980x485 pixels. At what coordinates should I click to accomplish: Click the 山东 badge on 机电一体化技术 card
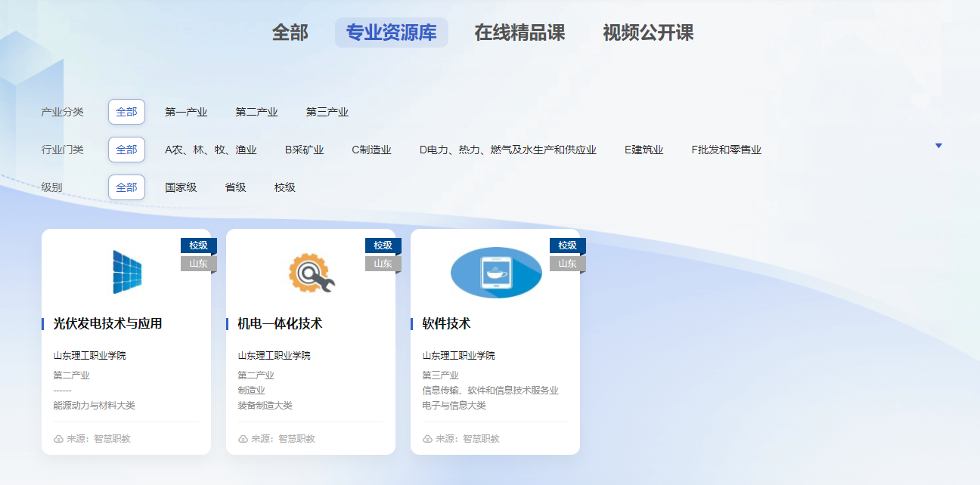point(383,264)
